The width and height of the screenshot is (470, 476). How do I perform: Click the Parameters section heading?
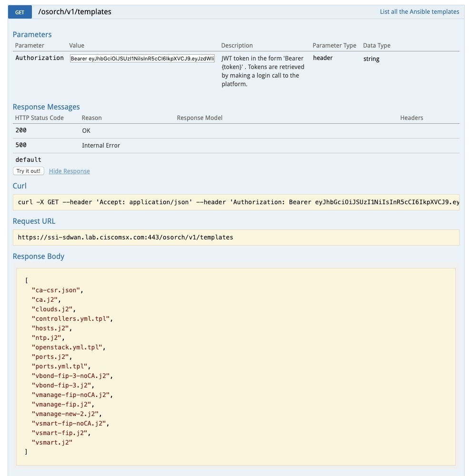32,34
